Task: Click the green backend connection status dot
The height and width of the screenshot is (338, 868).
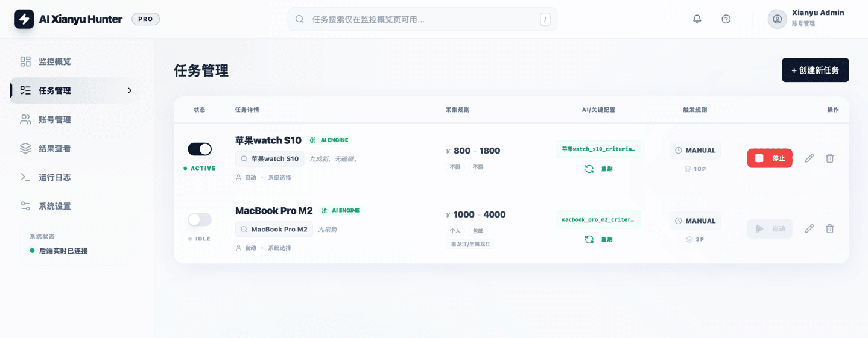Action: tap(32, 251)
